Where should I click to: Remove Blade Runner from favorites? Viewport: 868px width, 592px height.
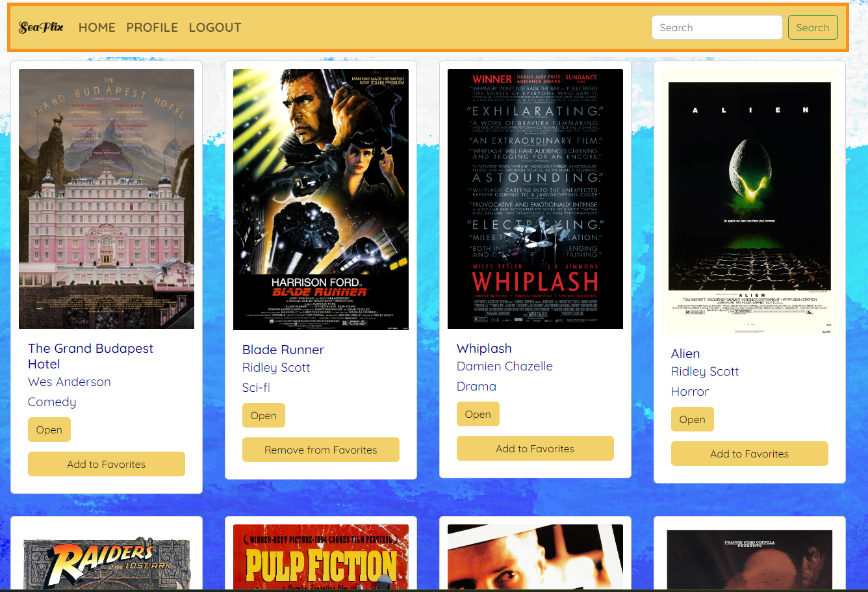pyautogui.click(x=321, y=450)
